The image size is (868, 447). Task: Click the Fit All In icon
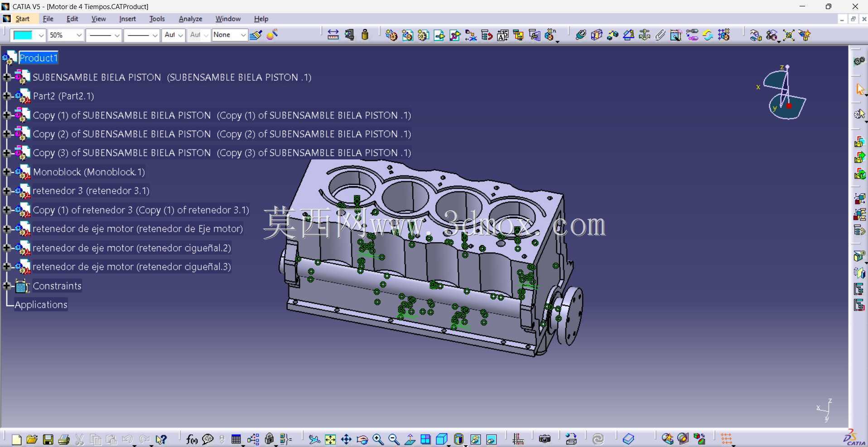click(x=330, y=439)
